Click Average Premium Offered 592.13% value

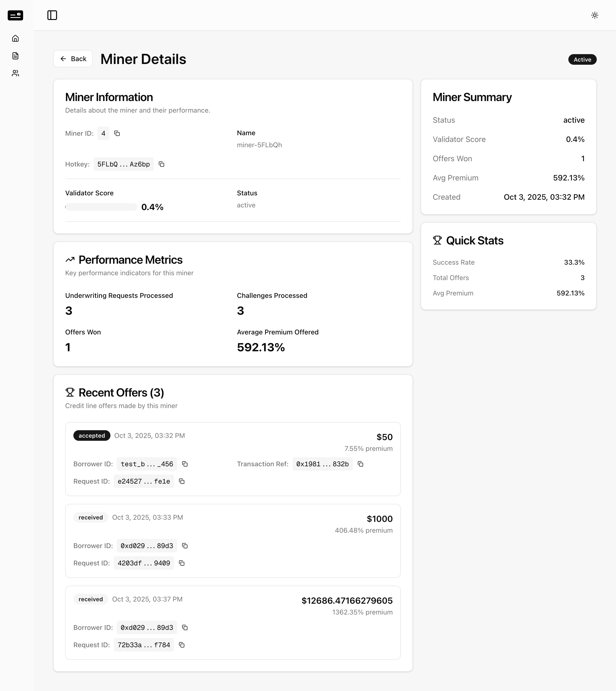pos(261,347)
